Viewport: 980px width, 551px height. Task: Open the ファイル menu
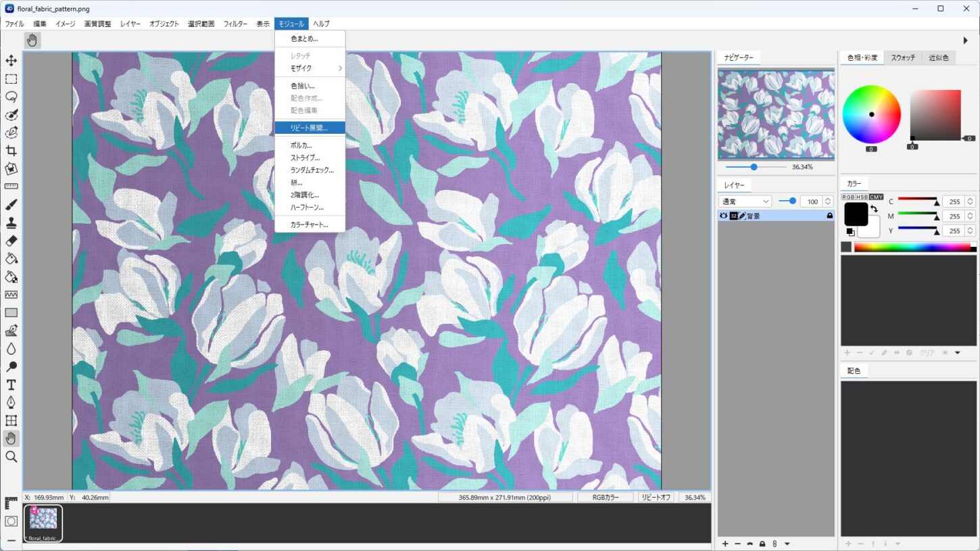pyautogui.click(x=14, y=24)
